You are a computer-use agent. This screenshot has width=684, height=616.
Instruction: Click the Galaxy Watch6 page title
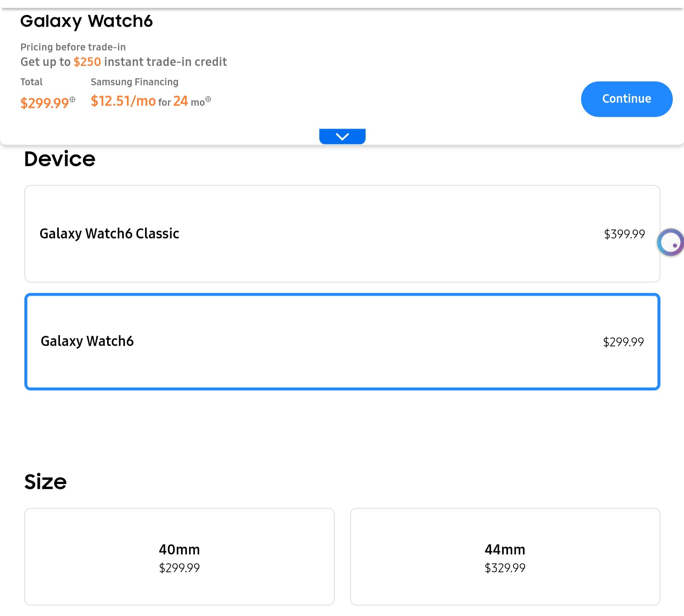tap(86, 21)
